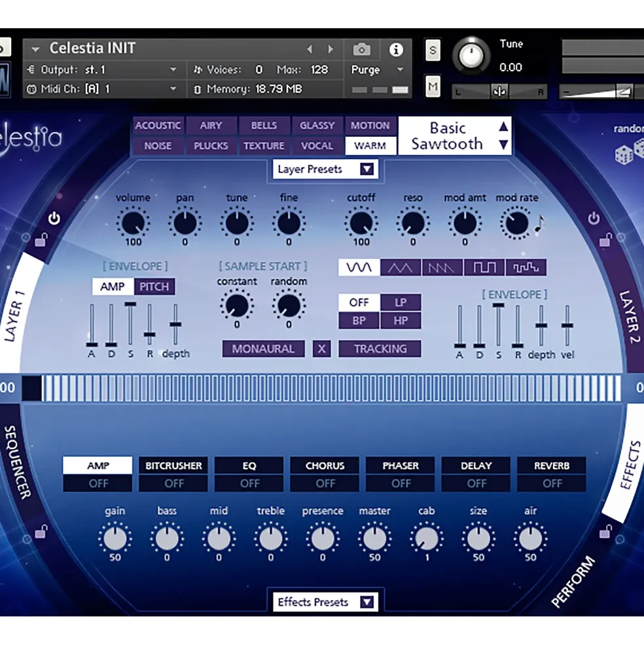Click the TRACKING button
This screenshot has width=644, height=645.
380,349
